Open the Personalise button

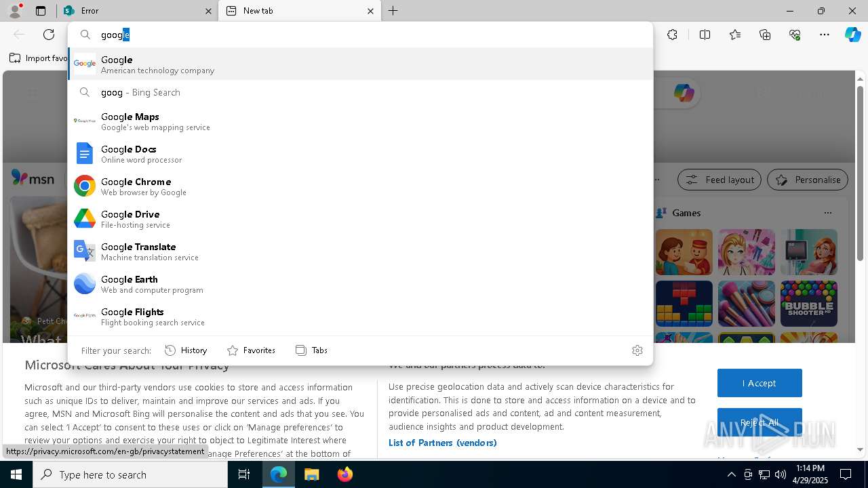pos(807,180)
